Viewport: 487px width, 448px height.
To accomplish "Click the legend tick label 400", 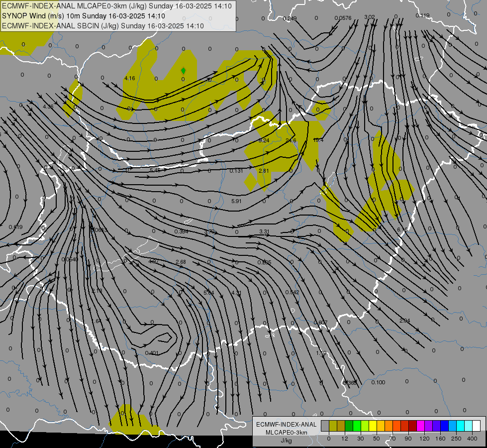I will (x=472, y=439).
